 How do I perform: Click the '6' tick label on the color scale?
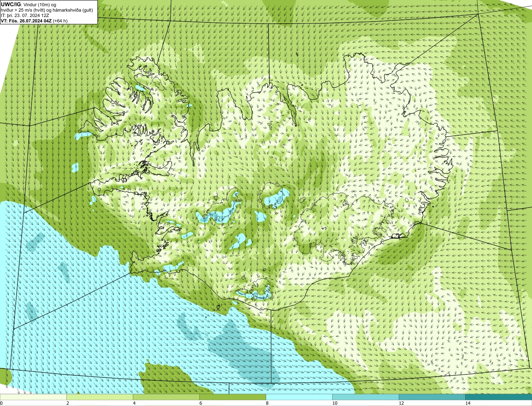200,403
